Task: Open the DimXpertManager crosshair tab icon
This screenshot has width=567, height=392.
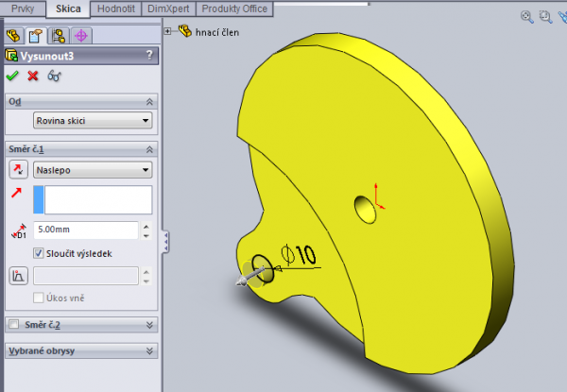Action: (81, 36)
